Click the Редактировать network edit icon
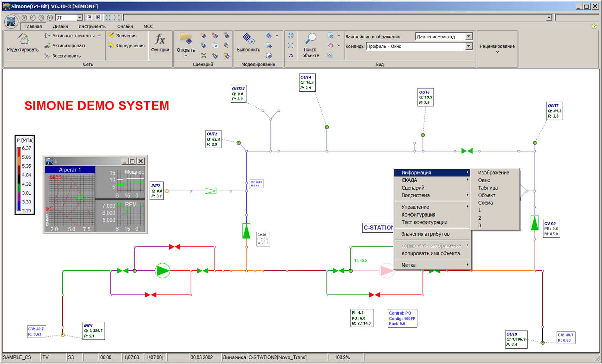The image size is (602, 364). click(x=23, y=39)
